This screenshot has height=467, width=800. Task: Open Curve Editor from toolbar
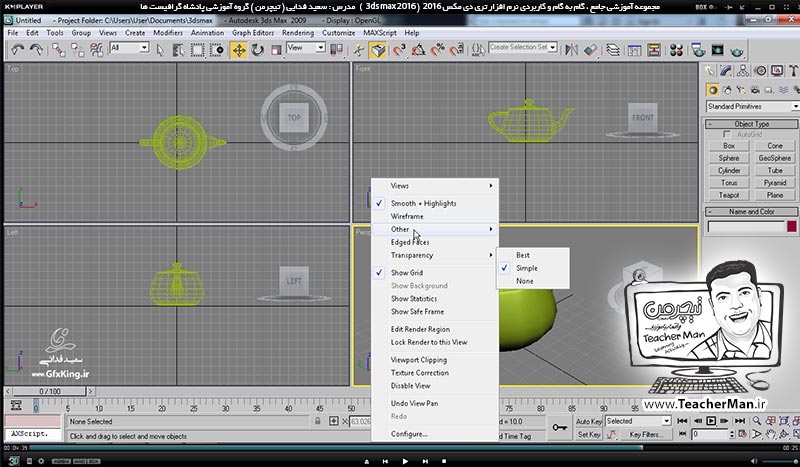634,50
